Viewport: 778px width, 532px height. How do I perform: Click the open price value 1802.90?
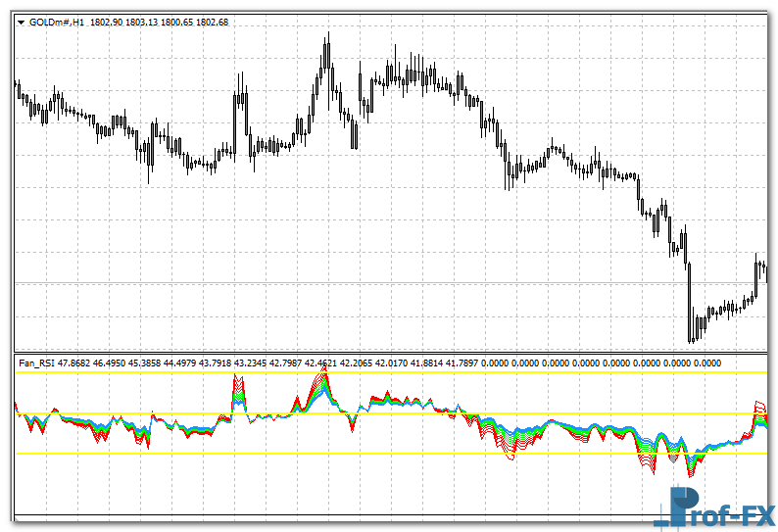click(x=106, y=22)
